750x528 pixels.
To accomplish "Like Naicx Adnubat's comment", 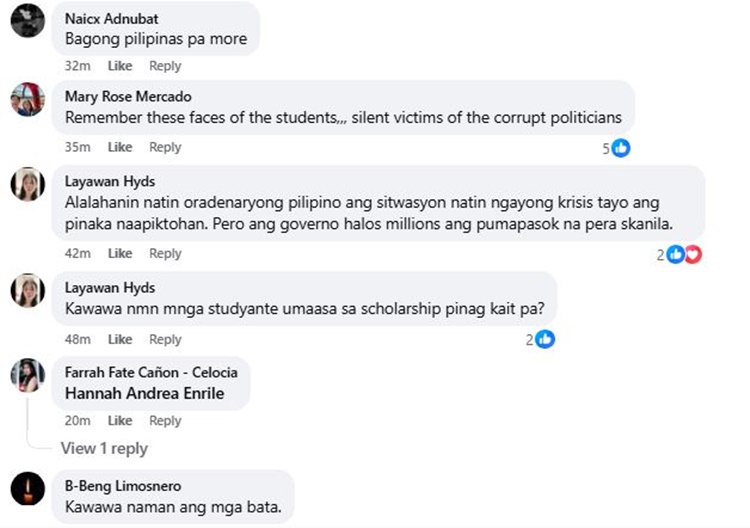I will (x=120, y=66).
